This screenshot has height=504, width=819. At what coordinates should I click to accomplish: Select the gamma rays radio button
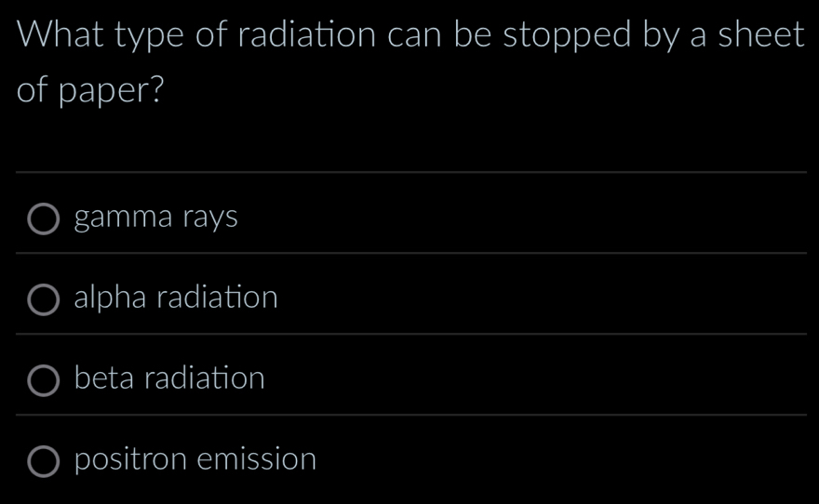43,219
